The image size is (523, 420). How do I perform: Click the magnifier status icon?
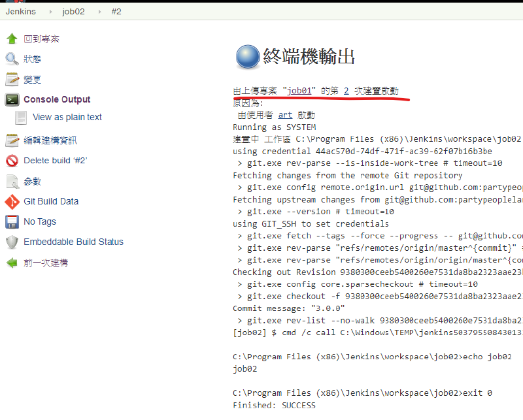point(12,59)
